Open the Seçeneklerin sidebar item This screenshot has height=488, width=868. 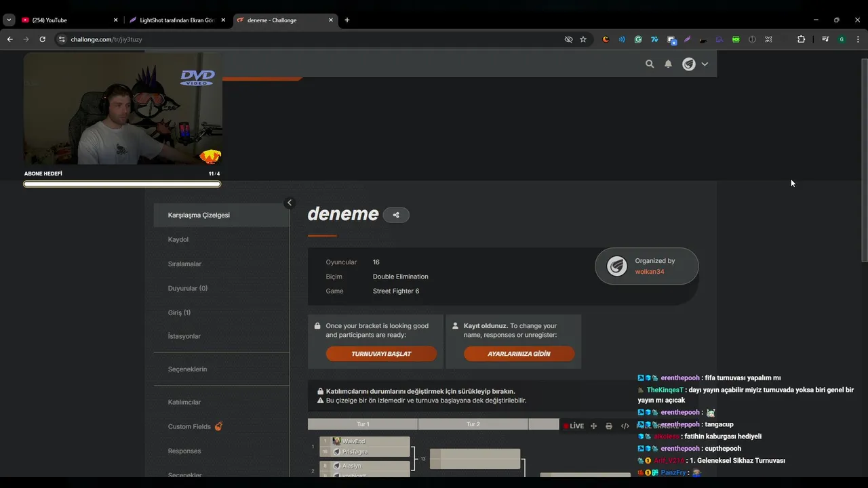(x=187, y=369)
